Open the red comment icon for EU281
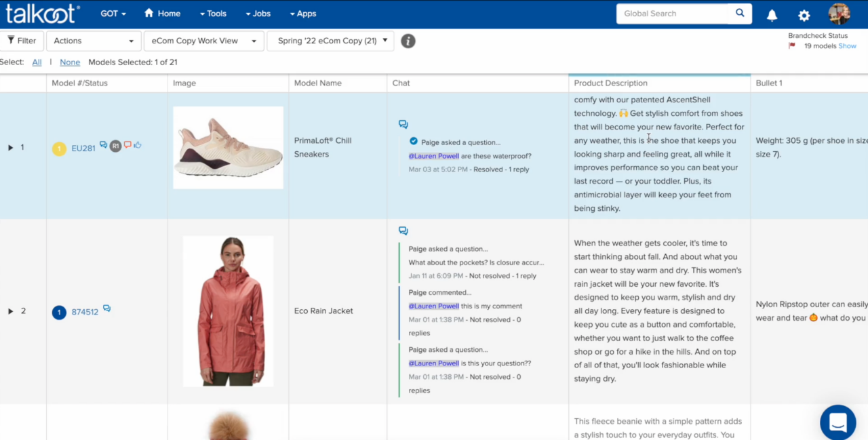 pyautogui.click(x=127, y=144)
